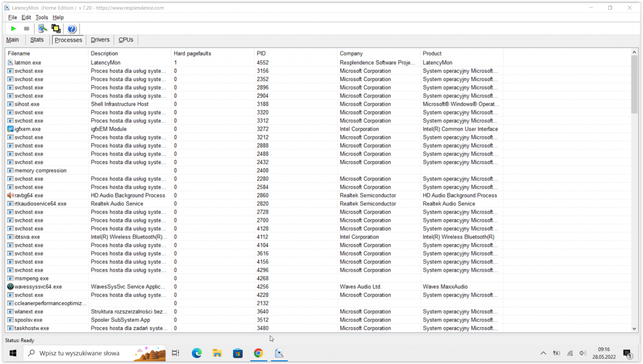This screenshot has width=643, height=364.
Task: Sort by PID column header
Action: coord(296,54)
